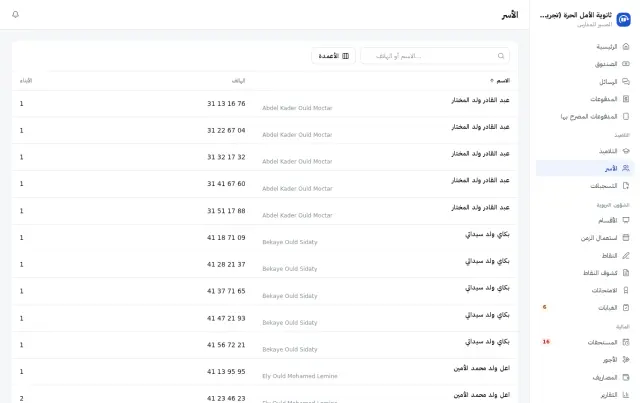The width and height of the screenshot is (640, 403).
Task: Select phone number 41 47 21 93
Action: click(226, 318)
